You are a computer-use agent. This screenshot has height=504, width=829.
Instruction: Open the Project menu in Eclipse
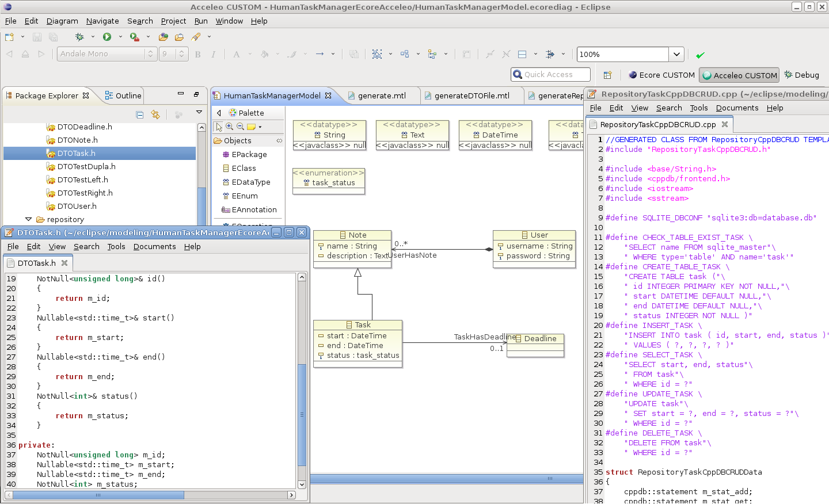(x=173, y=21)
